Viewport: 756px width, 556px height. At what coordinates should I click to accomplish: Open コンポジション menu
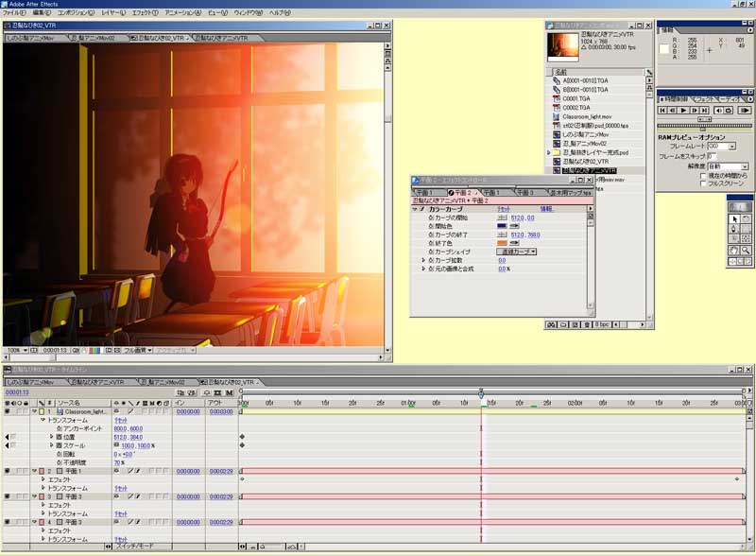(76, 13)
